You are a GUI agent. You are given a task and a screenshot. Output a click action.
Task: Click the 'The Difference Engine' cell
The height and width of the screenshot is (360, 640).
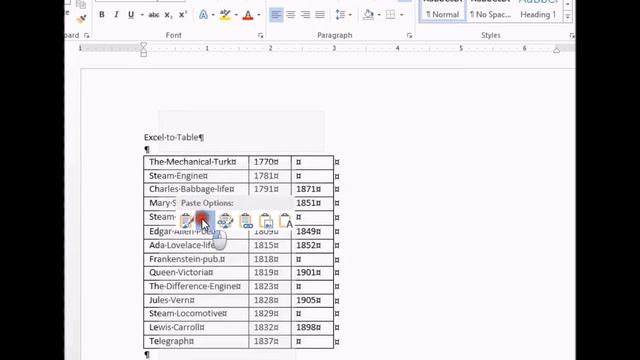tap(196, 287)
